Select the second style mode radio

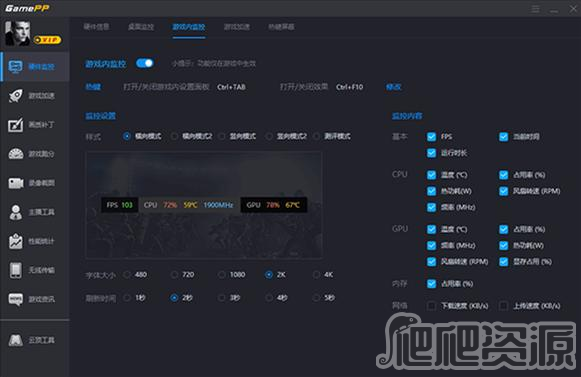[x=174, y=136]
